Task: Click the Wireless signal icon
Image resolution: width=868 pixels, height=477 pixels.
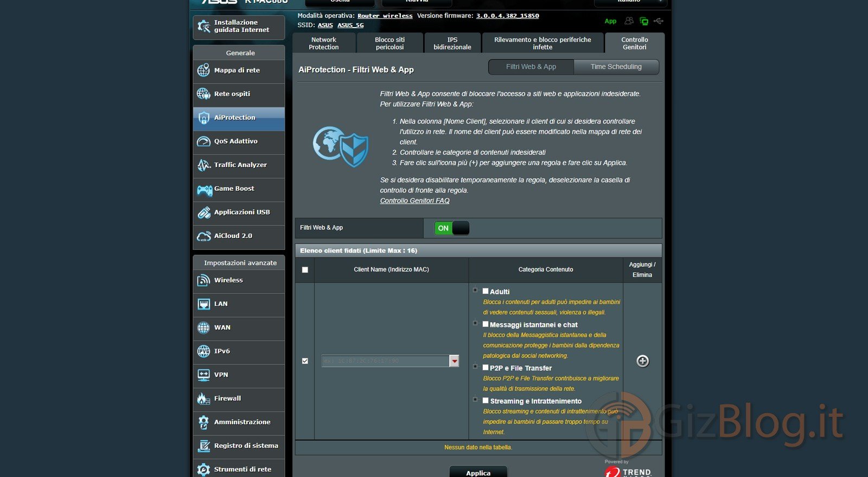Action: (203, 280)
